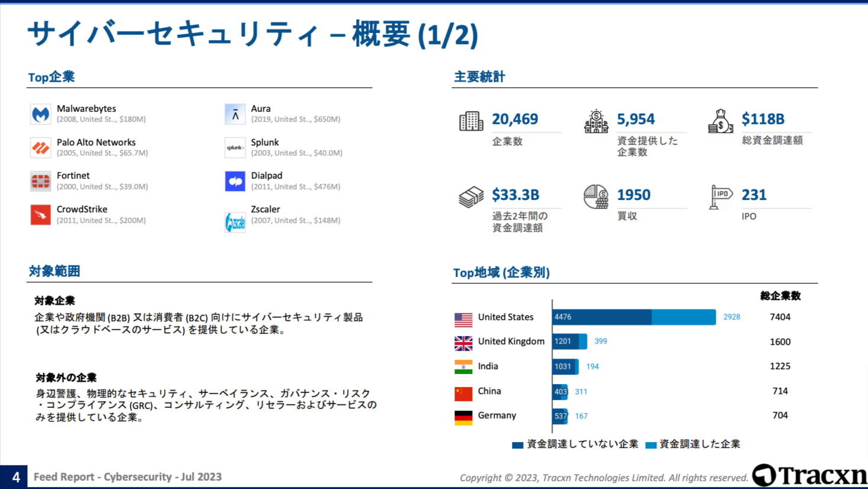Click the CrowdStrike logo icon
The height and width of the screenshot is (489, 868).
(40, 215)
